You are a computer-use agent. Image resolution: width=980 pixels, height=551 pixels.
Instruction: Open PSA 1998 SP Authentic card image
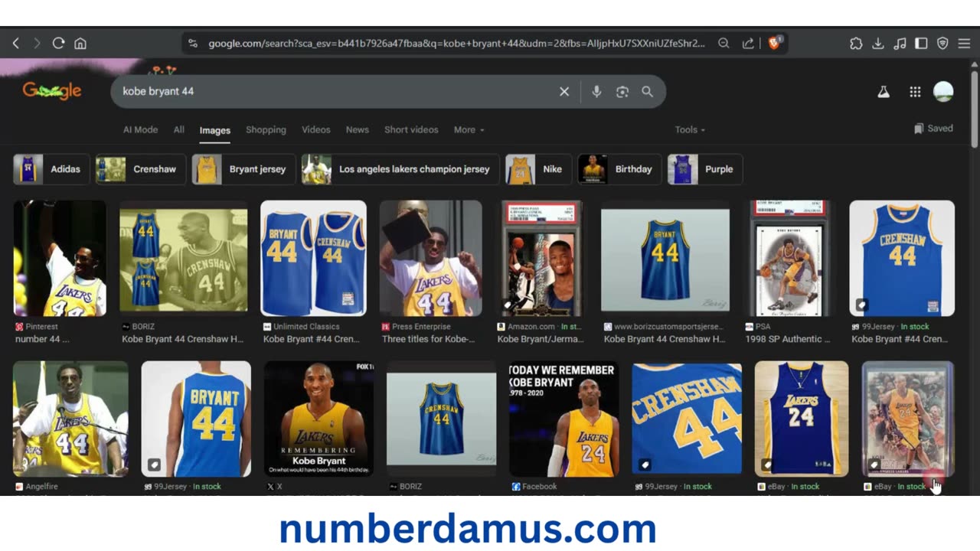pyautogui.click(x=789, y=259)
